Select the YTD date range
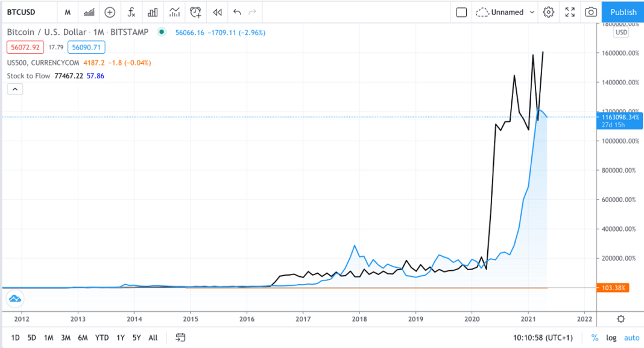Viewport: 644px width, 348px height. pyautogui.click(x=102, y=338)
